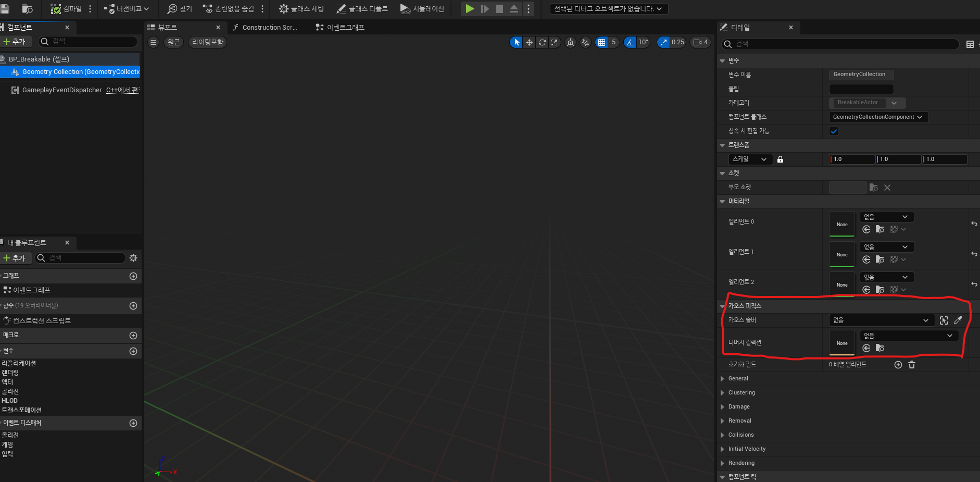Select the viewport select mode arrow tool
The width and height of the screenshot is (980, 482).
coord(516,42)
